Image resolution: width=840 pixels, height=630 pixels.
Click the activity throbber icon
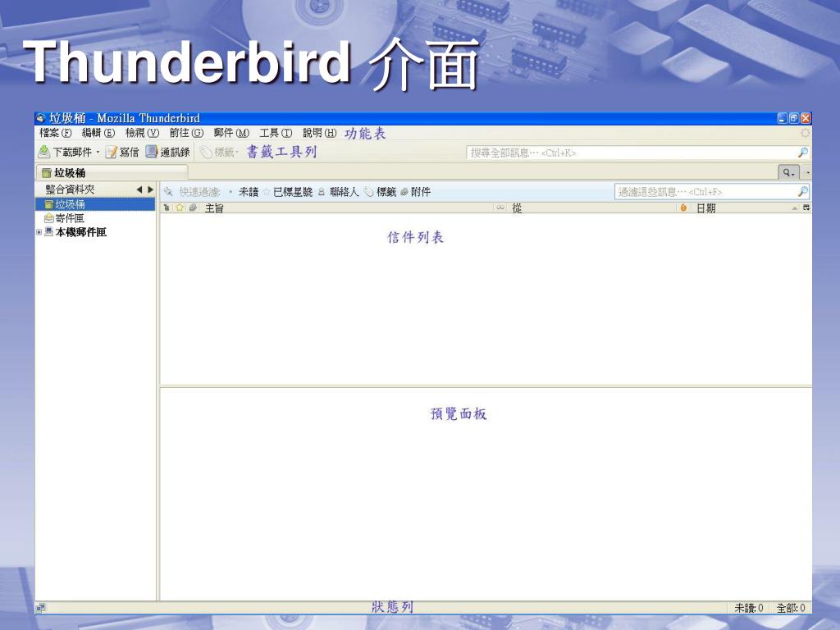point(805,133)
